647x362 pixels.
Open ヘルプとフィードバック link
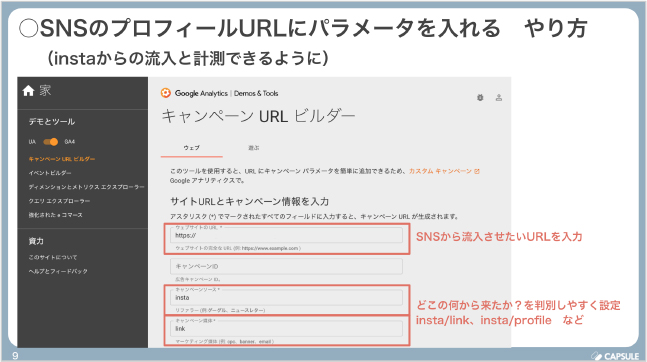pos(58,271)
